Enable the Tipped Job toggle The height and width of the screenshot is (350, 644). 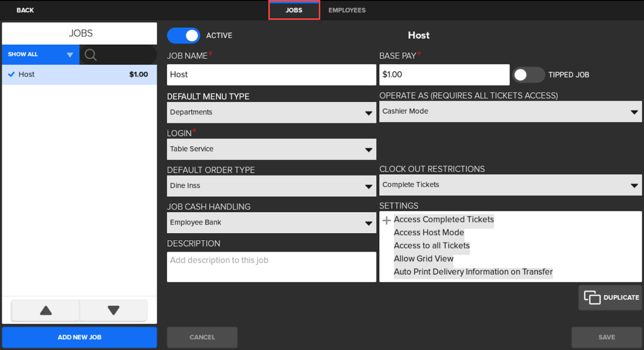528,75
